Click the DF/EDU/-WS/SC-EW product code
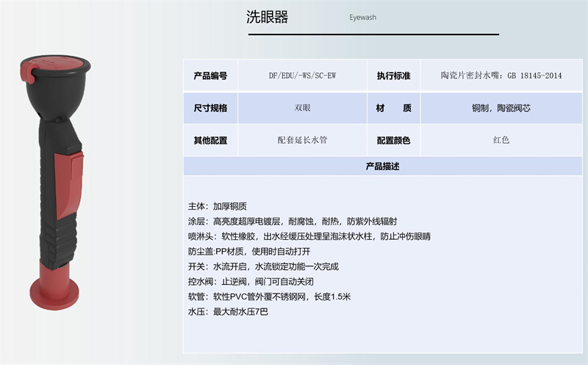This screenshot has height=365, width=588. 302,76
